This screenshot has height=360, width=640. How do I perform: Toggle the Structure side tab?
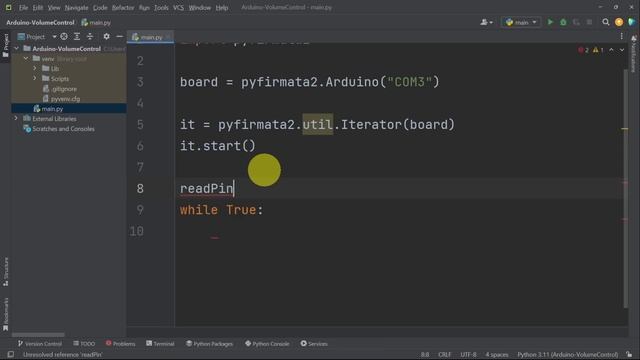6,271
